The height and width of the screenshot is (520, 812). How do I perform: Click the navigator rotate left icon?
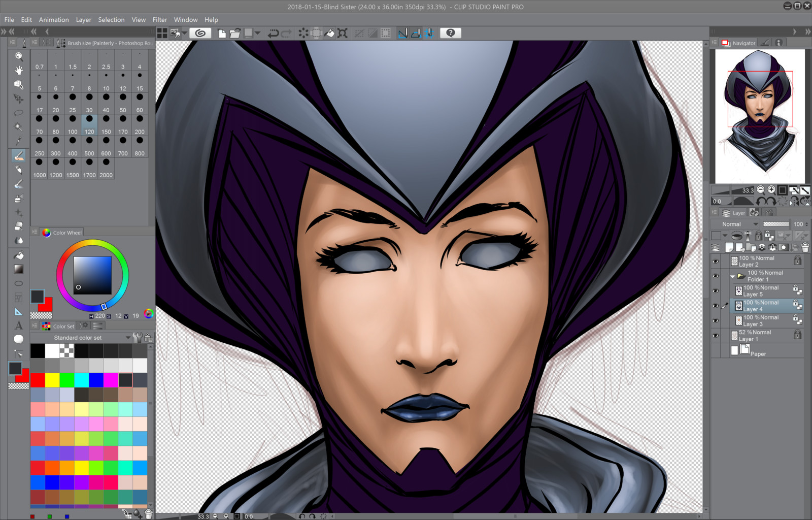click(760, 201)
